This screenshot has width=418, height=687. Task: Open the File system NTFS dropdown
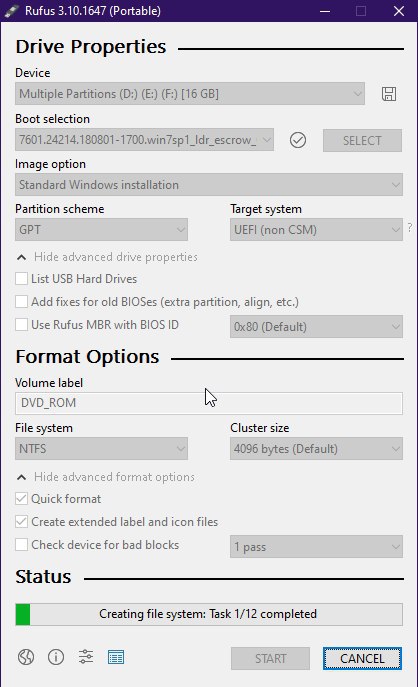101,449
